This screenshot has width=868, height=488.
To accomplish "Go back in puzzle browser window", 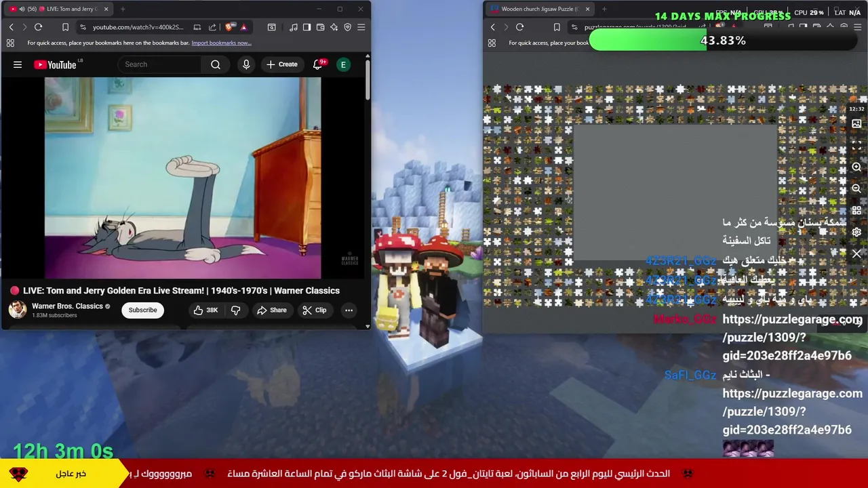I will pos(493,27).
